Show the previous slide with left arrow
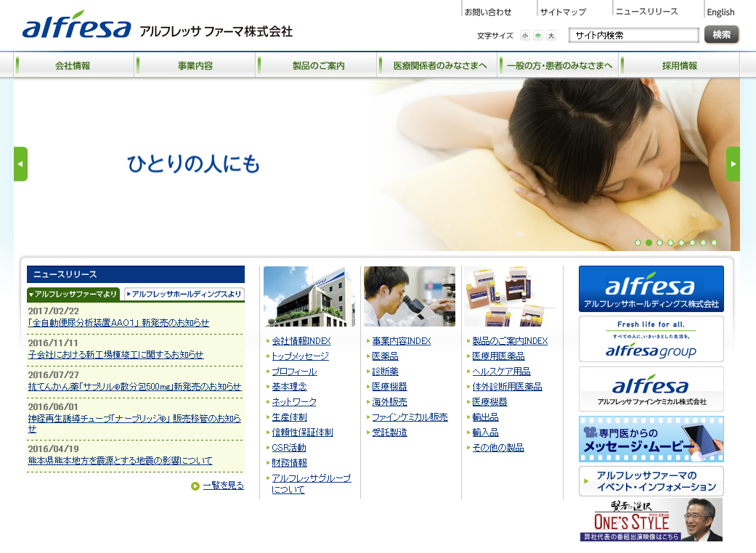The width and height of the screenshot is (756, 553). (x=21, y=164)
